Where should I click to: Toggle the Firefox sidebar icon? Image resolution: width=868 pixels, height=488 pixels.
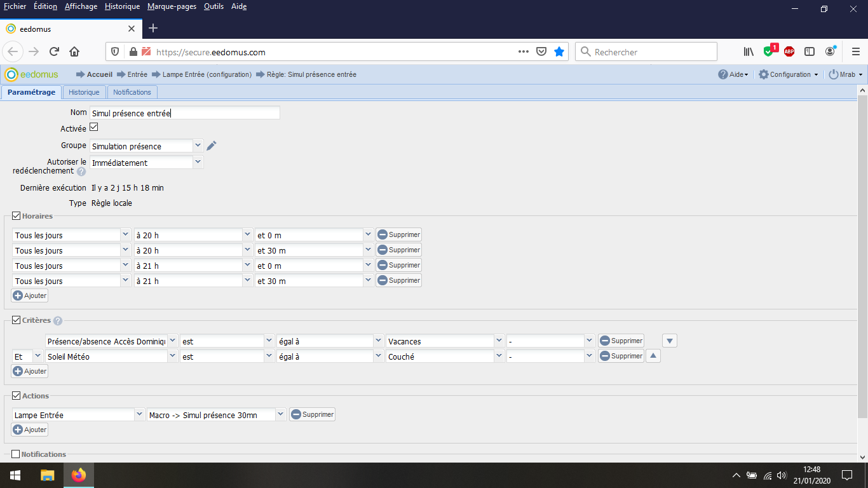(810, 52)
